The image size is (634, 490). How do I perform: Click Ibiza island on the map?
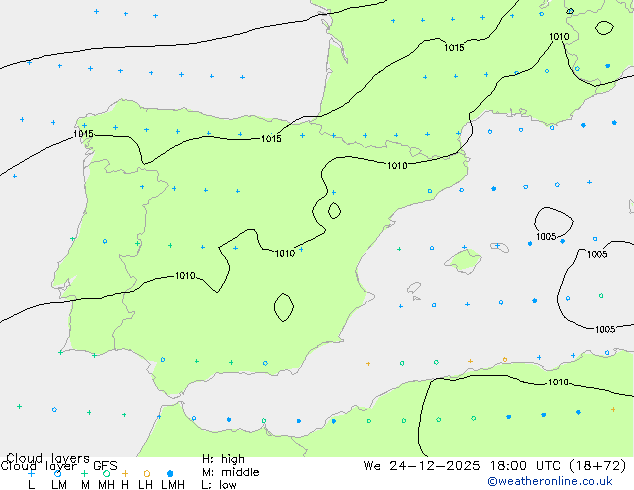coord(414,288)
